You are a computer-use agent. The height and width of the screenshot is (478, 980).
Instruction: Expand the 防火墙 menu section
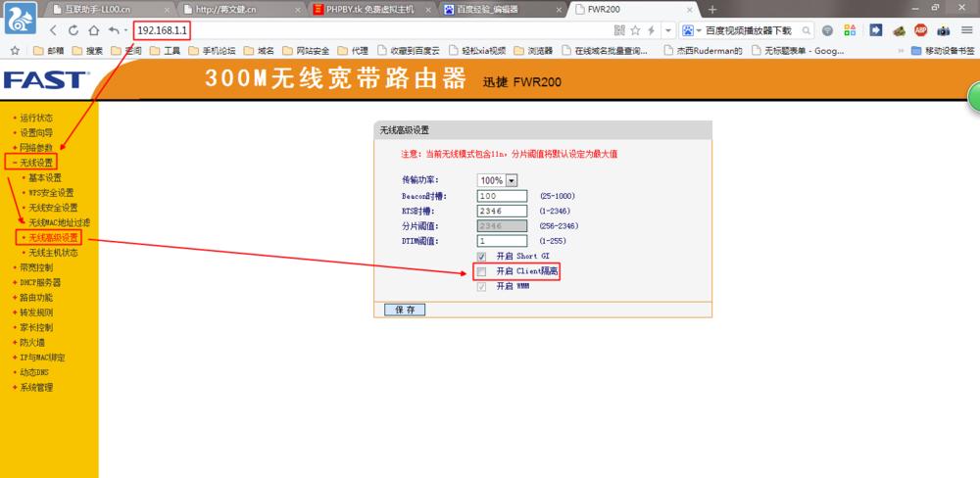click(x=32, y=343)
